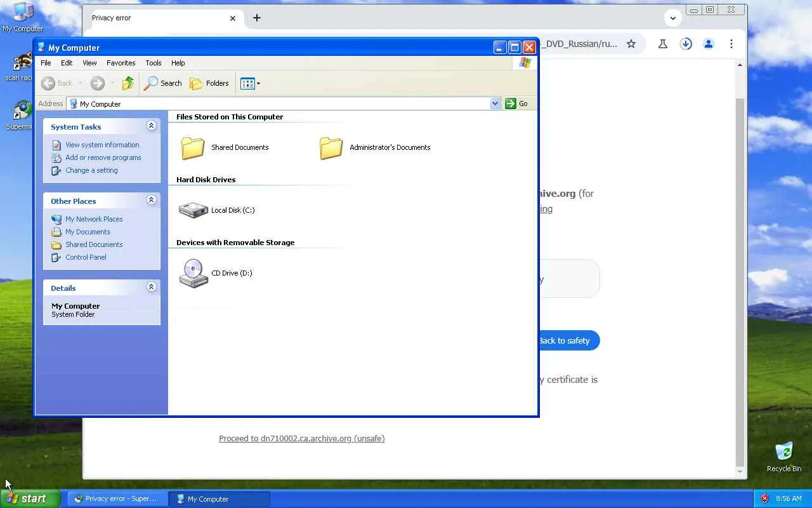Screen dimensions: 812x508
Task: Switch to Privacy error taskbar button
Action: click(x=117, y=499)
